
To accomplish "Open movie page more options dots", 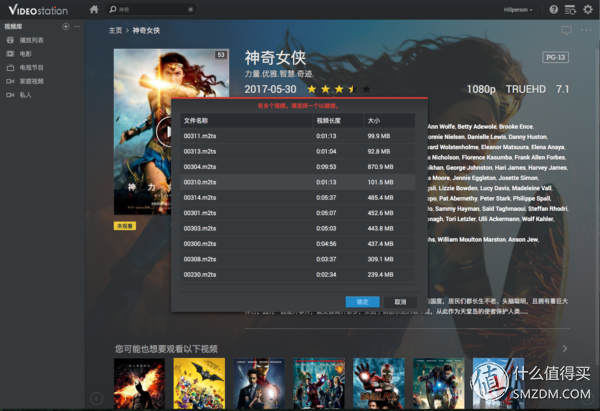I will click(586, 30).
